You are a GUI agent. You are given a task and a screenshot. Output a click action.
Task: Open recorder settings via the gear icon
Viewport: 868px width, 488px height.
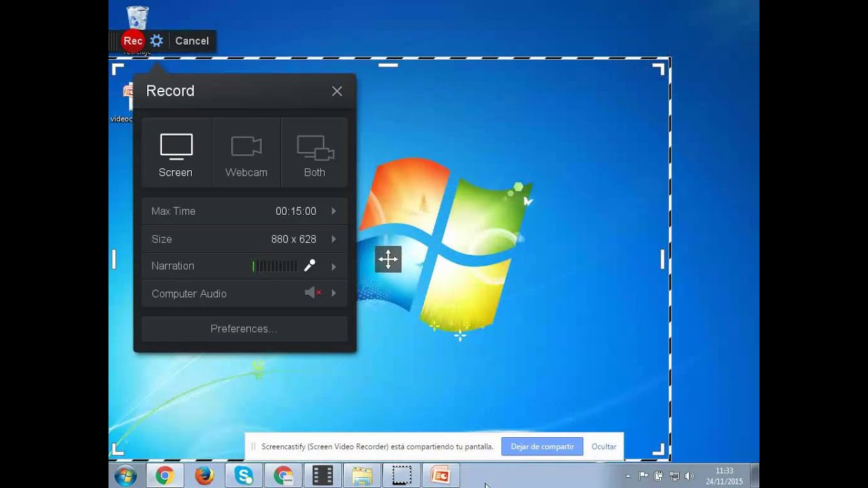click(157, 41)
